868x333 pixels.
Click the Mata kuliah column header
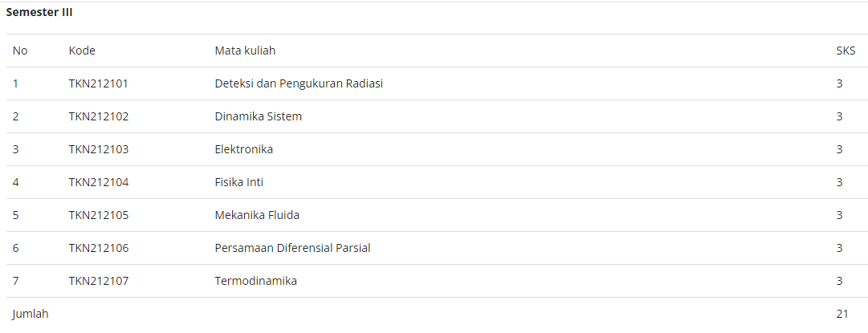point(245,51)
